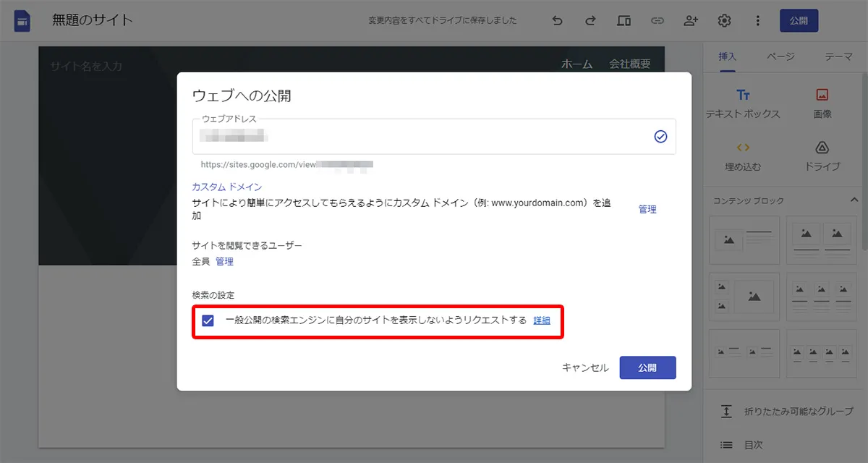Open the settings gear icon
Screen dimensions: 868x463
[x=725, y=20]
